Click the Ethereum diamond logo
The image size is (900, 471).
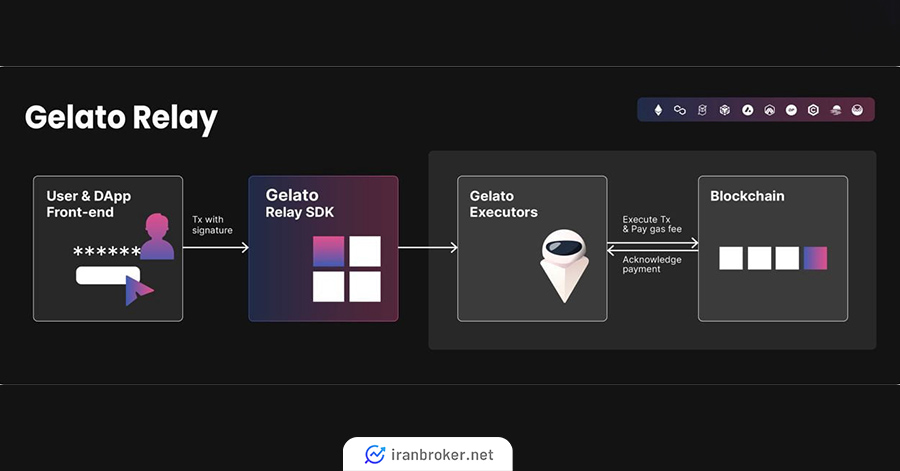658,110
